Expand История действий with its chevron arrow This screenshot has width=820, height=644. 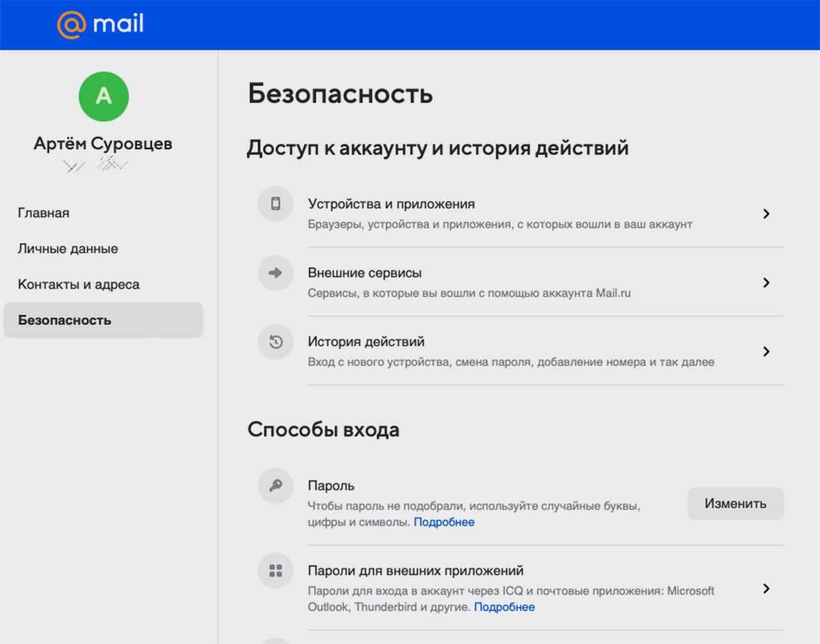(x=766, y=352)
